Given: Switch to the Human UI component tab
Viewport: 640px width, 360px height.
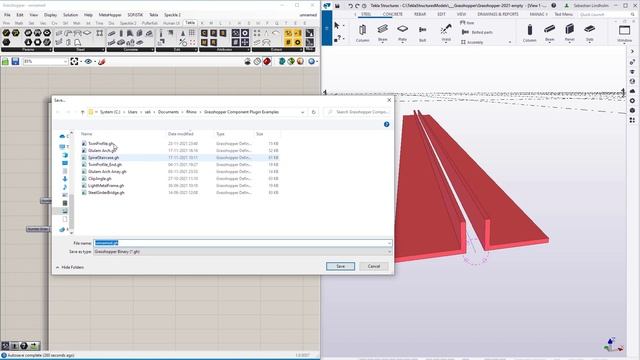Looking at the screenshot, I should pyautogui.click(x=171, y=23).
